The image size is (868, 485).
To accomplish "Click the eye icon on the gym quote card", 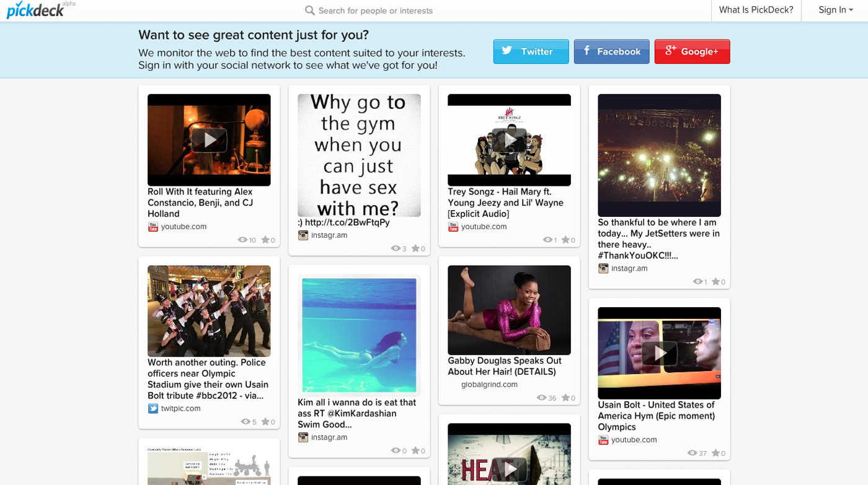I will 396,248.
